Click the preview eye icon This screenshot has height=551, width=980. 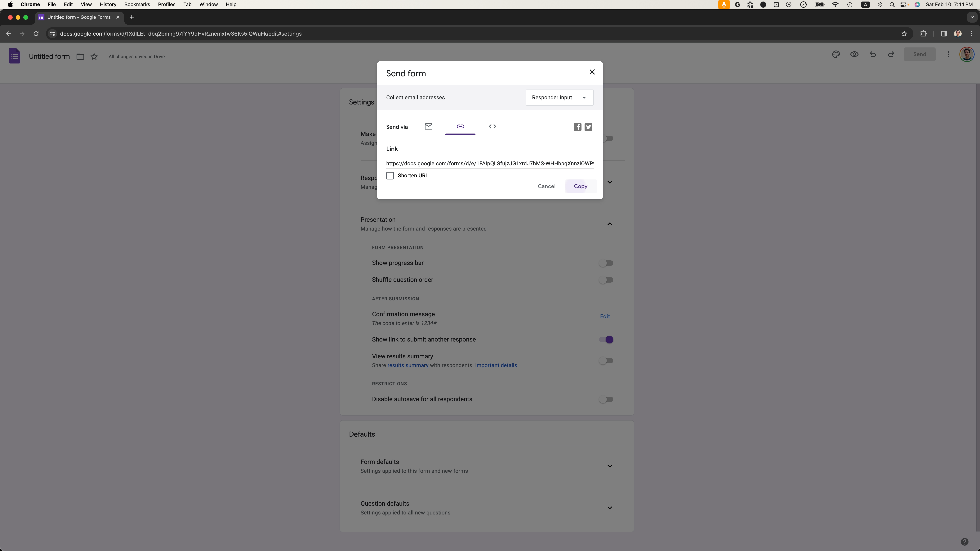pos(854,54)
